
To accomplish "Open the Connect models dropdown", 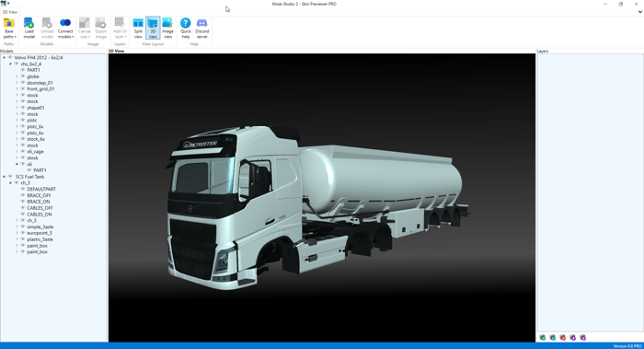I will click(x=65, y=29).
